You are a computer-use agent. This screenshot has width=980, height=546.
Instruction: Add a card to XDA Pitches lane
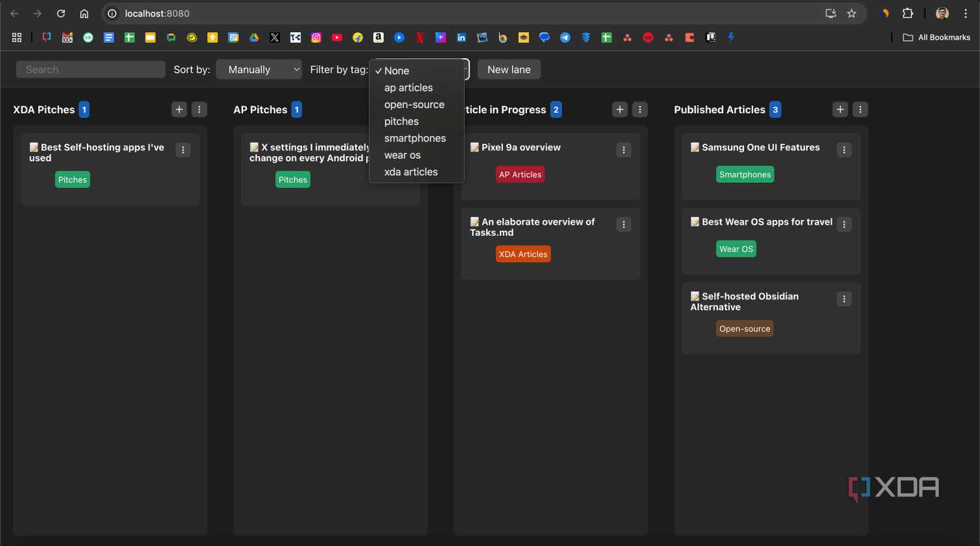[x=179, y=110]
